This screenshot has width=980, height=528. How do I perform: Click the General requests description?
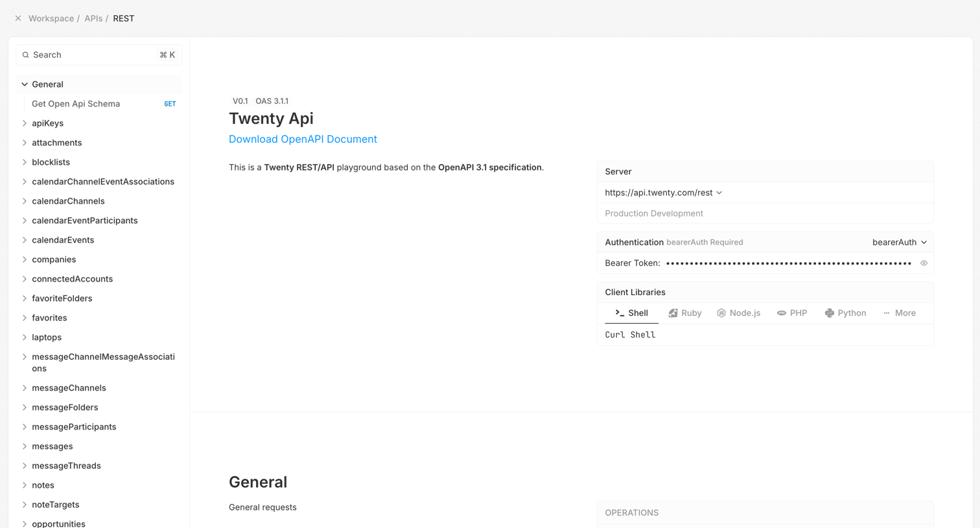262,507
